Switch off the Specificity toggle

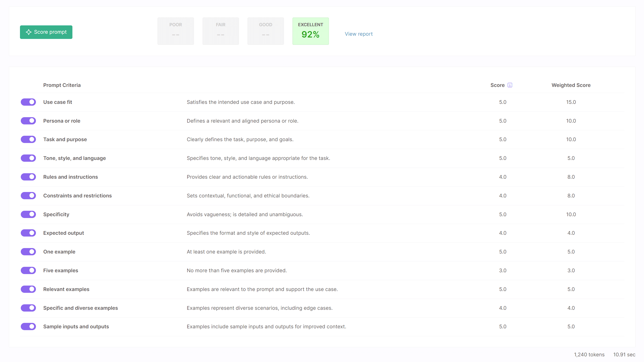(28, 214)
